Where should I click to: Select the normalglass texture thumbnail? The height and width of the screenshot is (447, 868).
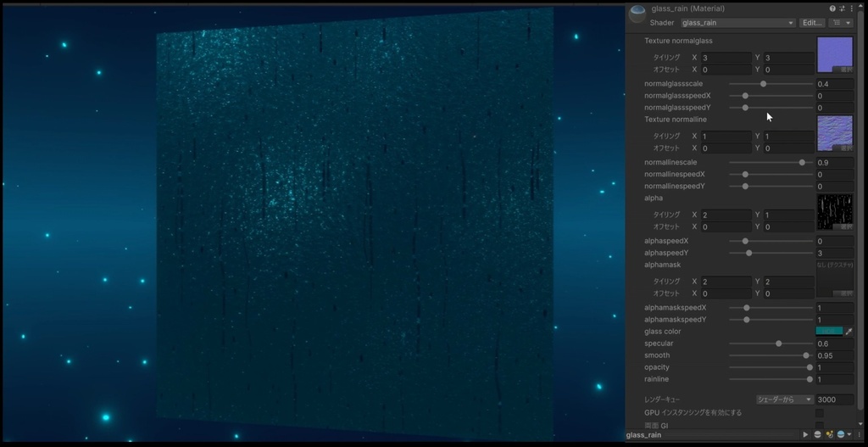click(x=835, y=55)
